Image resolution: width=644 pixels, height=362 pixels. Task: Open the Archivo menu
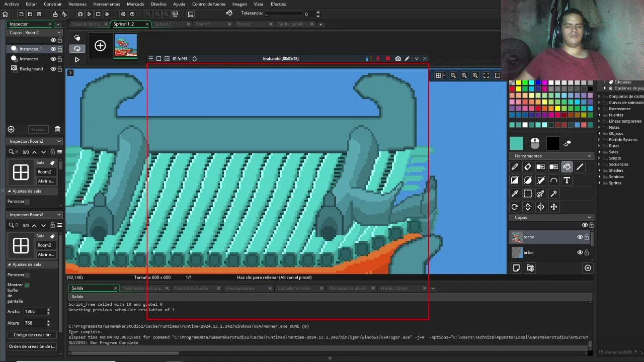pos(12,4)
